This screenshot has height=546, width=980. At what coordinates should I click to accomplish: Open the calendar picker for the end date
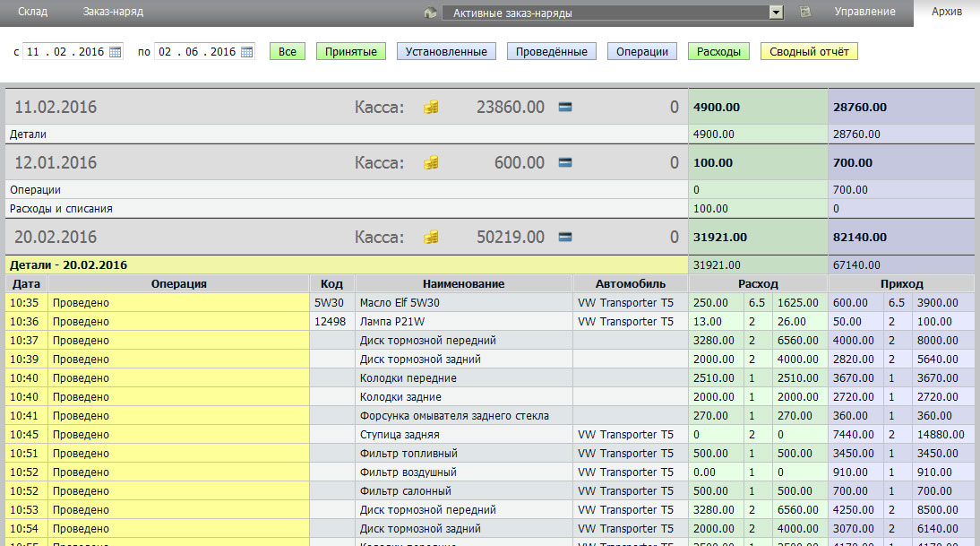point(247,52)
